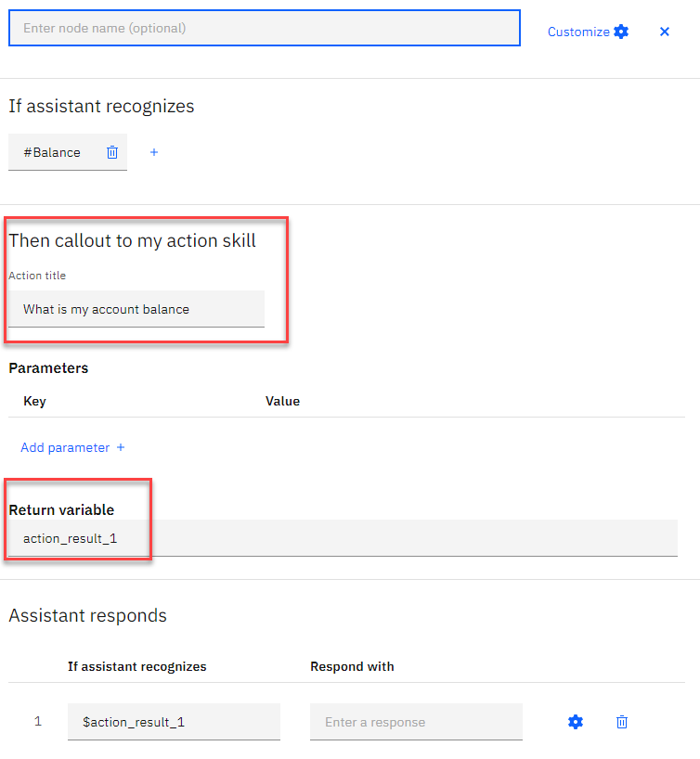Close the node editor panel
The width and height of the screenshot is (700, 759).
pos(665,32)
